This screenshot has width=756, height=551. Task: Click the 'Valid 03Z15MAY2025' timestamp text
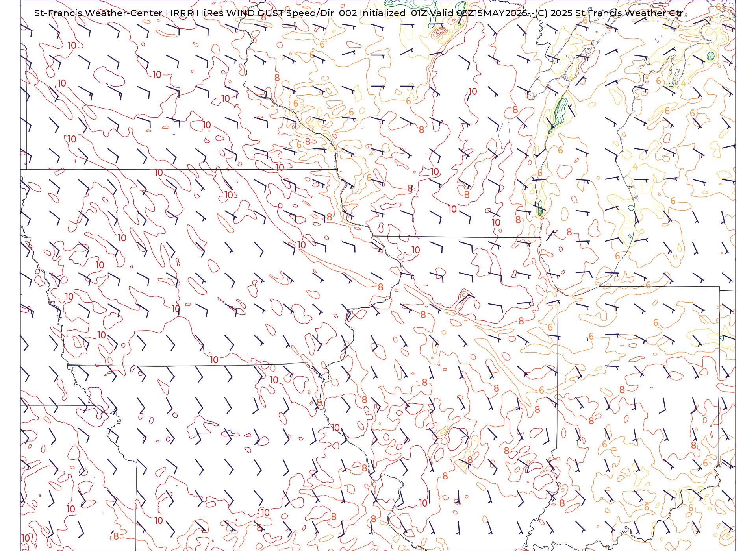pos(478,13)
